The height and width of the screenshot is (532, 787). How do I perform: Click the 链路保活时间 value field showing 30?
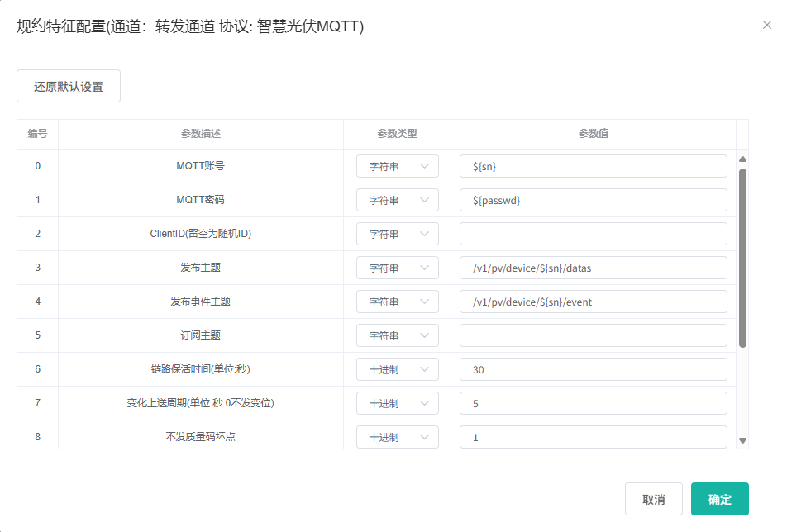coord(593,369)
